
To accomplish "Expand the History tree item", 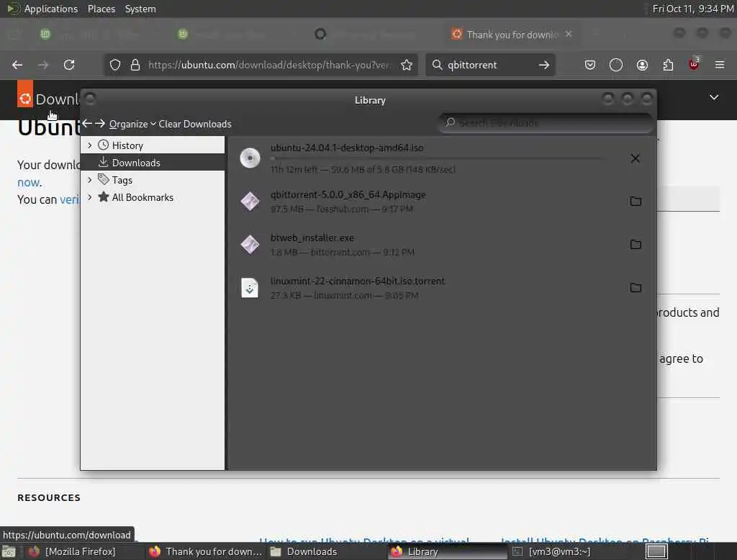I will 89,145.
